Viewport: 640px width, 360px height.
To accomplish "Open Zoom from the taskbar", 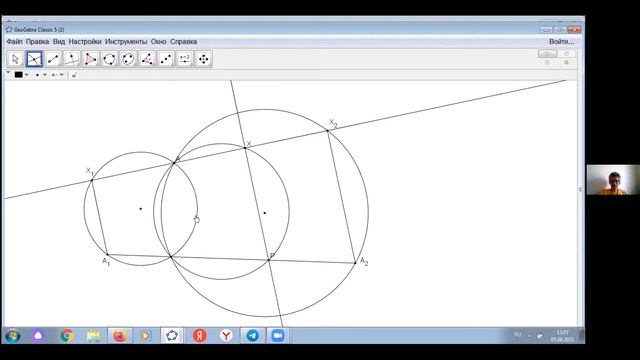I will tap(278, 336).
